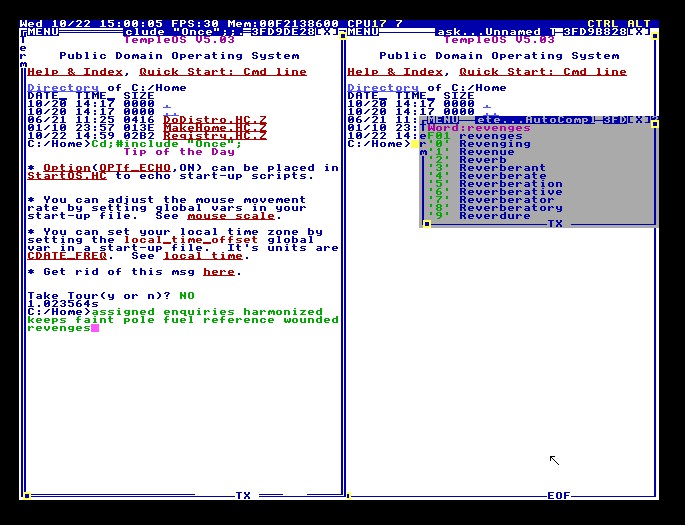Viewport: 685px width, 525px height.
Task: Click the Directory link in right window
Action: [383, 88]
